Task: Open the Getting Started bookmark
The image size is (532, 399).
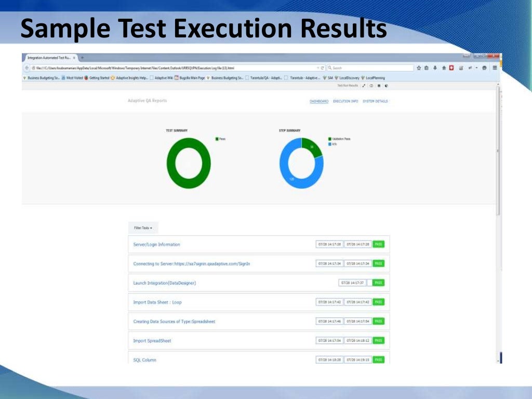Action: [x=96, y=78]
